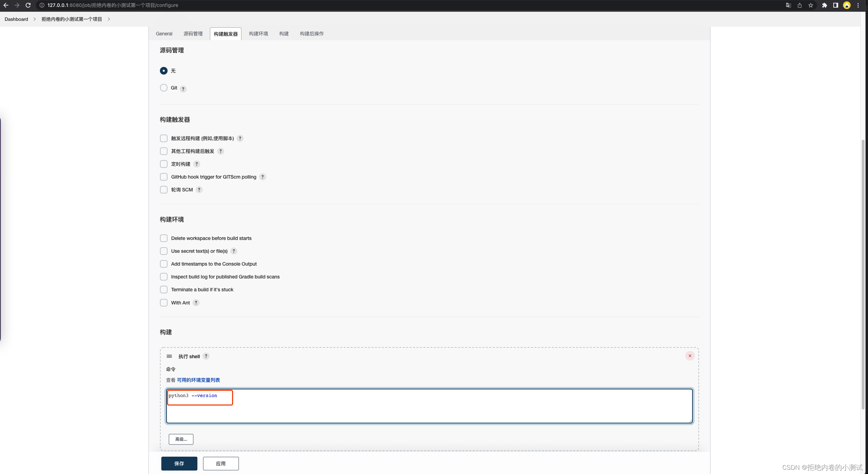Enable GitHub hook trigger for GITScm polling
This screenshot has width=868, height=474.
pyautogui.click(x=164, y=177)
